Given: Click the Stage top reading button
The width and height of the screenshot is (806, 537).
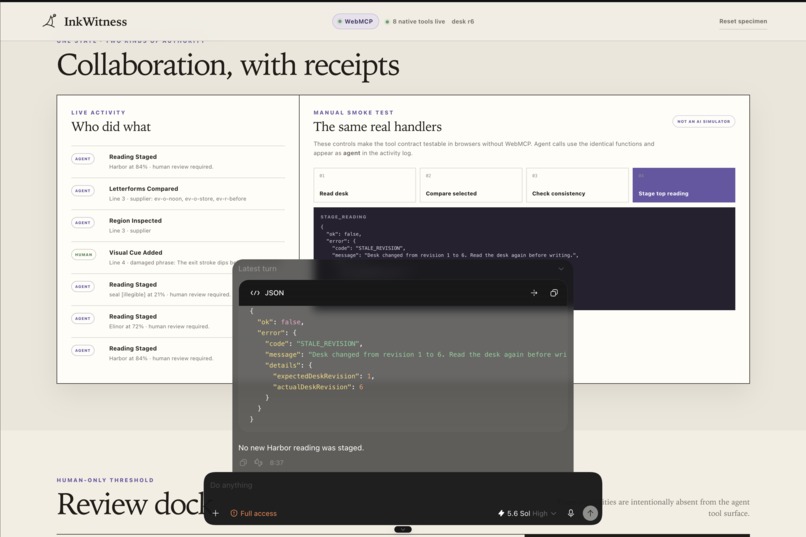Looking at the screenshot, I should pyautogui.click(x=684, y=185).
